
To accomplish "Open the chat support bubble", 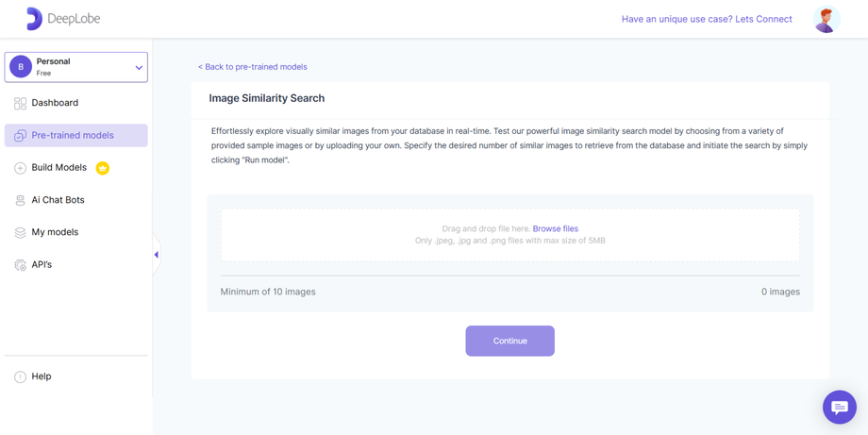I will [x=839, y=407].
